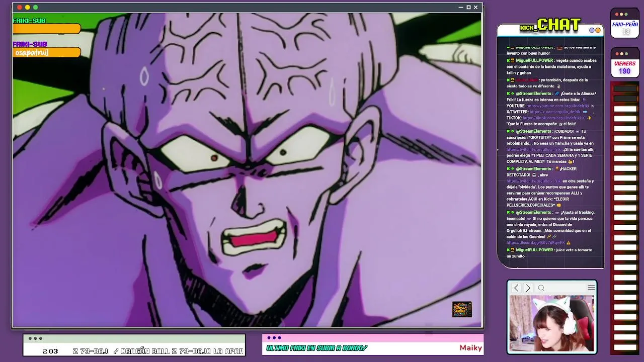Click the orange circle in chat header
The height and width of the screenshot is (362, 644).
(x=598, y=30)
